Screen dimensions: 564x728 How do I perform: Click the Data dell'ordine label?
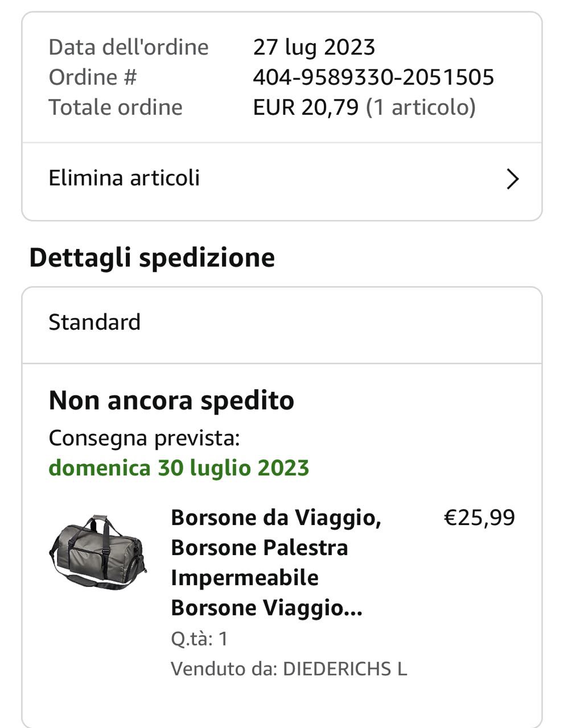[129, 47]
